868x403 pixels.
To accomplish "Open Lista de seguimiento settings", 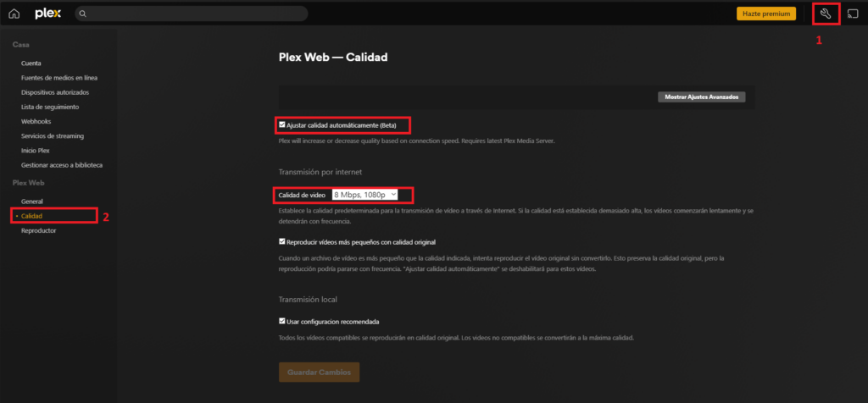I will tap(50, 107).
